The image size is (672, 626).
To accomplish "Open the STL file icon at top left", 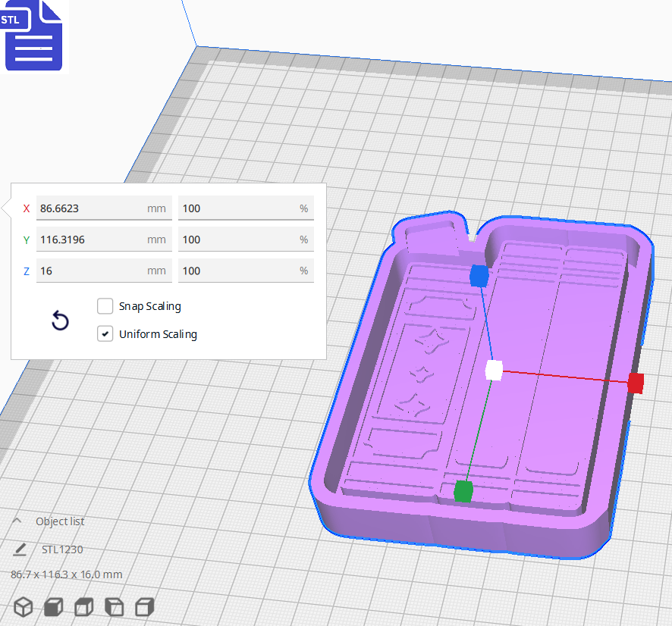I will [x=33, y=36].
